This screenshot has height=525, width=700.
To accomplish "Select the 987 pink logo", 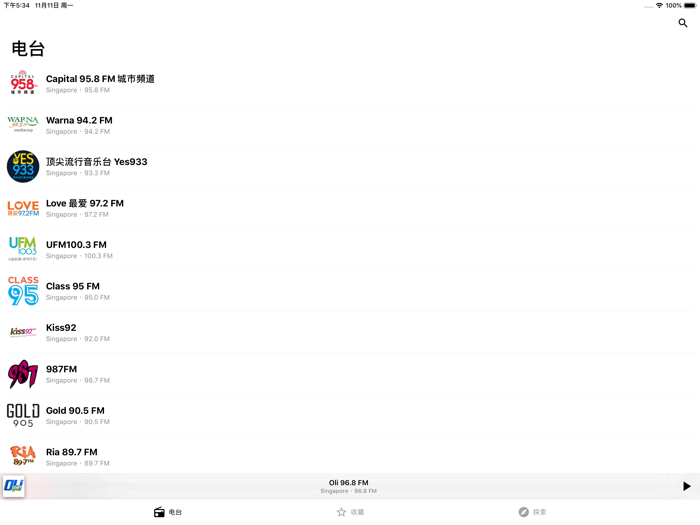I will [23, 374].
